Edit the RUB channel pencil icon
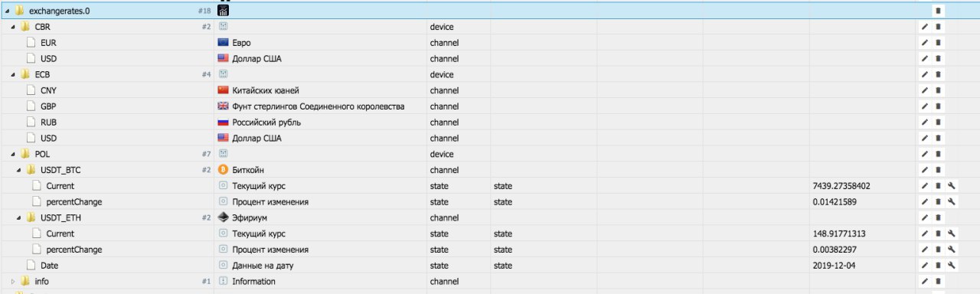980x294 pixels. (926, 122)
